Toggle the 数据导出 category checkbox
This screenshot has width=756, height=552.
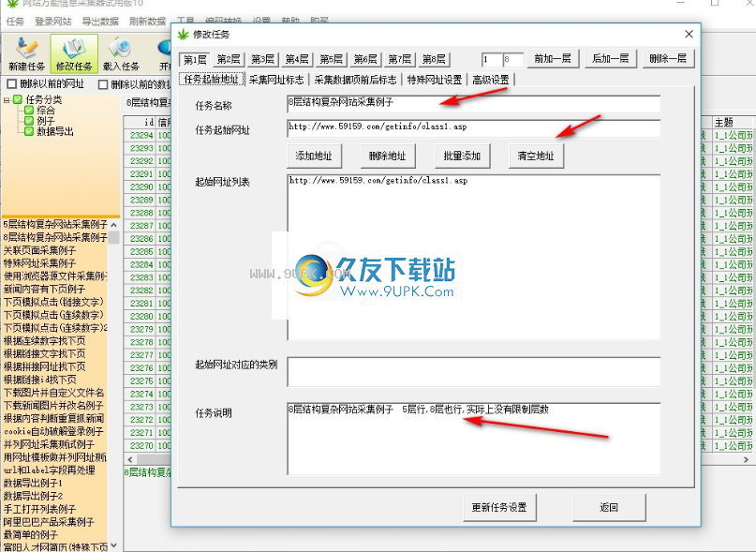pos(29,131)
